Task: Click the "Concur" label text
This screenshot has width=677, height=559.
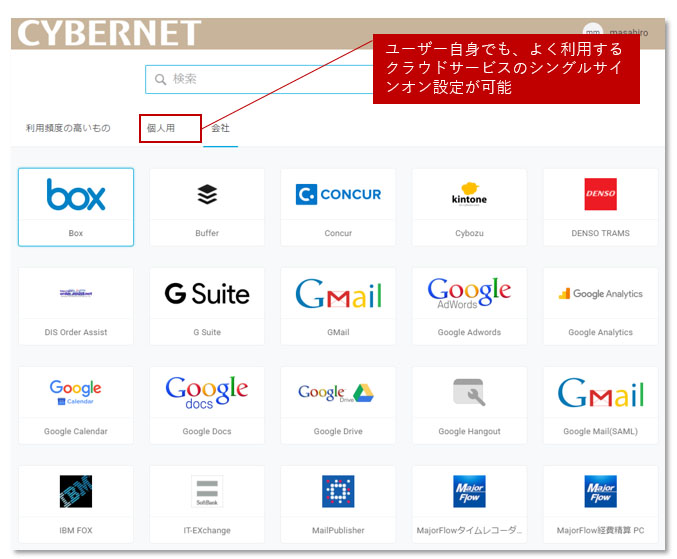Action: click(x=338, y=233)
